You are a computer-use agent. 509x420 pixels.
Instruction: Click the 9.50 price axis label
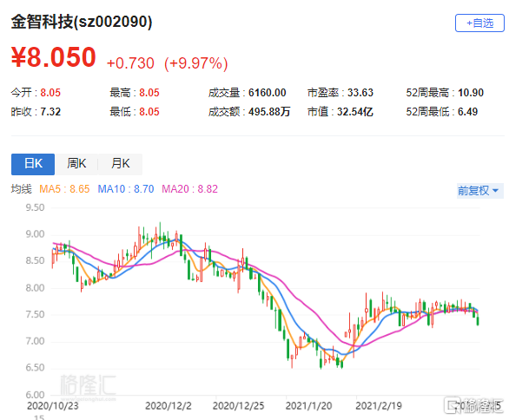point(35,207)
